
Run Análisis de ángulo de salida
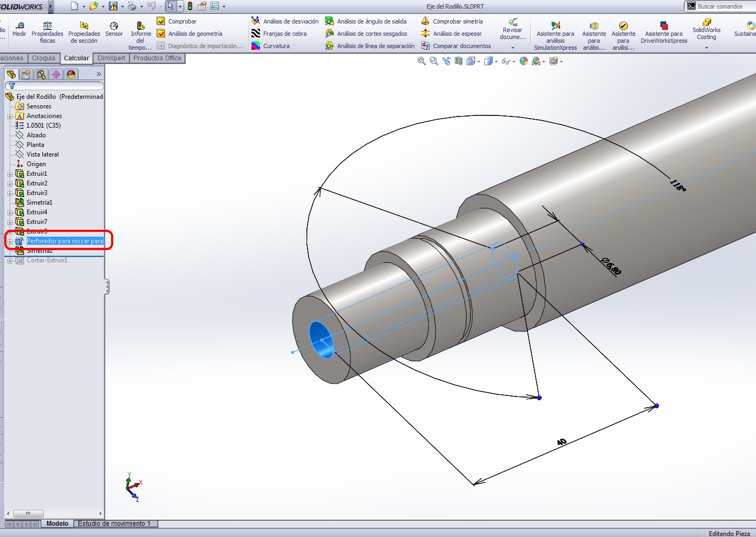pyautogui.click(x=366, y=21)
